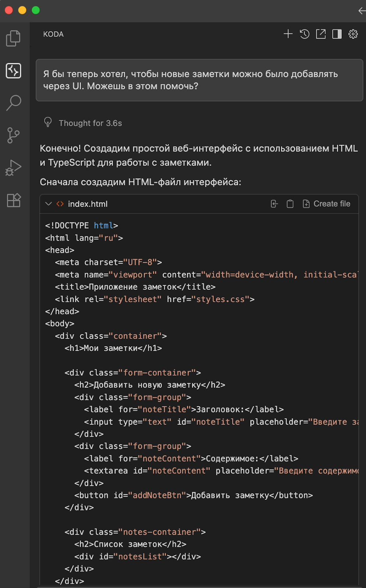Screen dimensions: 366x588
Task: Insert index.html code into the editor
Action: click(274, 204)
